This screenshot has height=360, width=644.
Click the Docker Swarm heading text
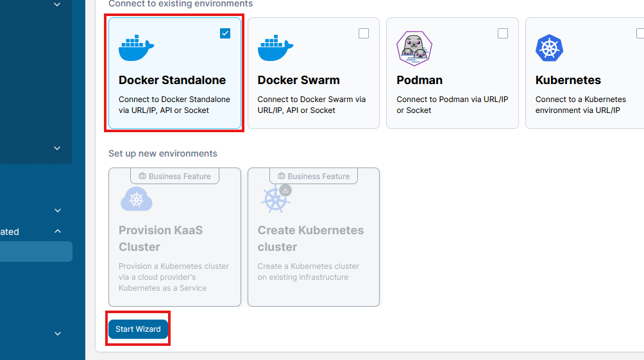point(298,80)
